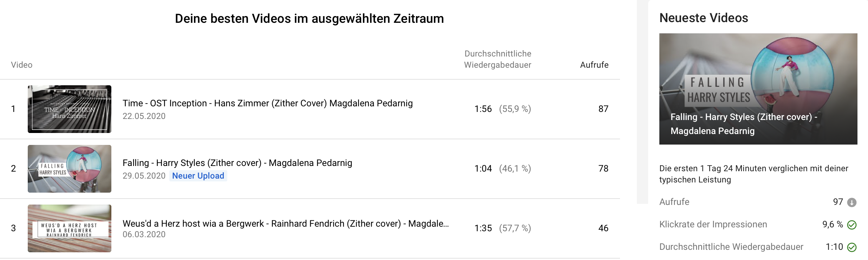The height and width of the screenshot is (260, 868).
Task: Select the Aufrufe label in Neueste Videos panel
Action: click(674, 202)
